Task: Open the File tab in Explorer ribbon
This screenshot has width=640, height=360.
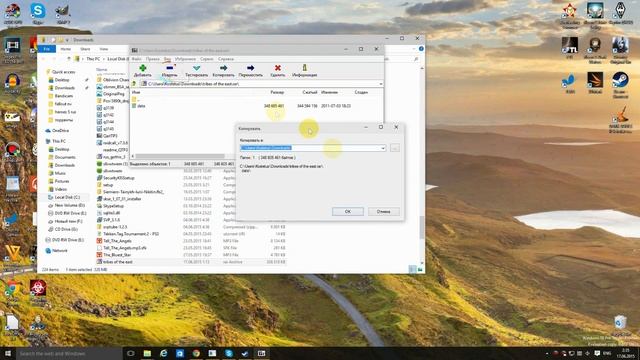Action: [47, 49]
